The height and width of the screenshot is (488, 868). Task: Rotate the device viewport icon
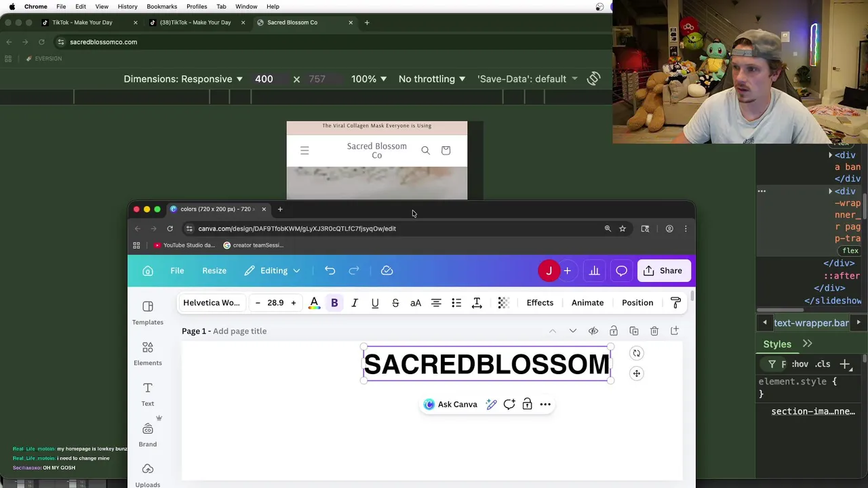coord(593,79)
